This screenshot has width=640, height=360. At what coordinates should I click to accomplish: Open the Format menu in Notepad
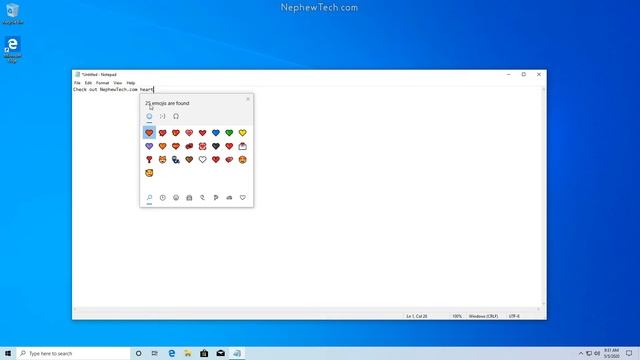click(102, 83)
